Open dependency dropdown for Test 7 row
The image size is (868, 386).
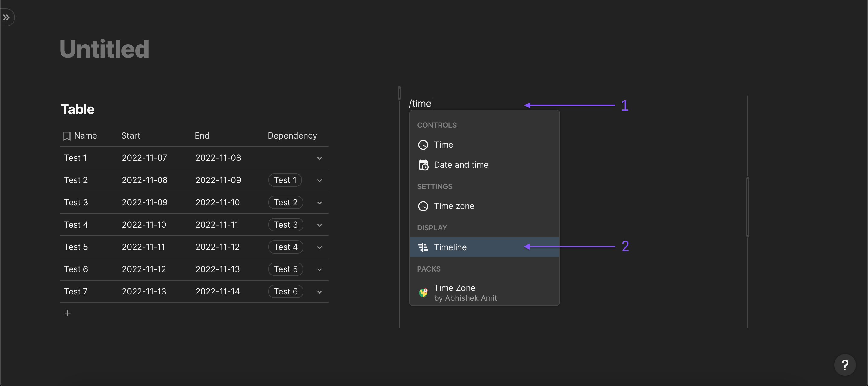coord(319,292)
